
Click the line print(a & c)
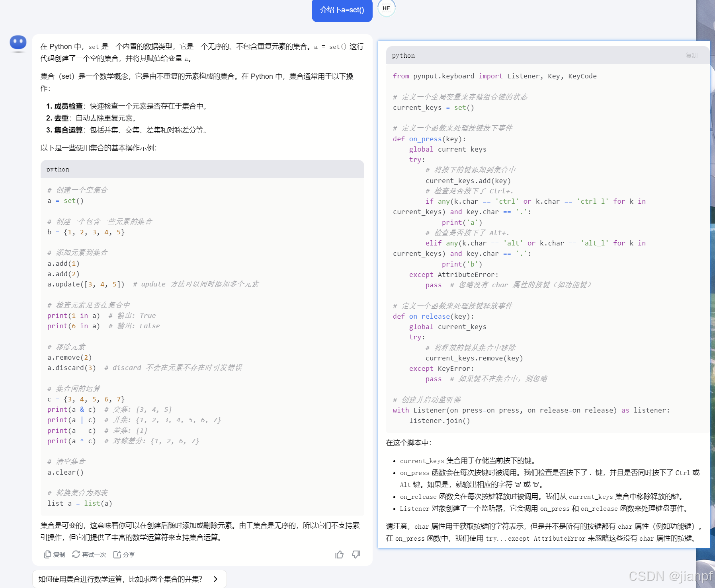(x=72, y=409)
